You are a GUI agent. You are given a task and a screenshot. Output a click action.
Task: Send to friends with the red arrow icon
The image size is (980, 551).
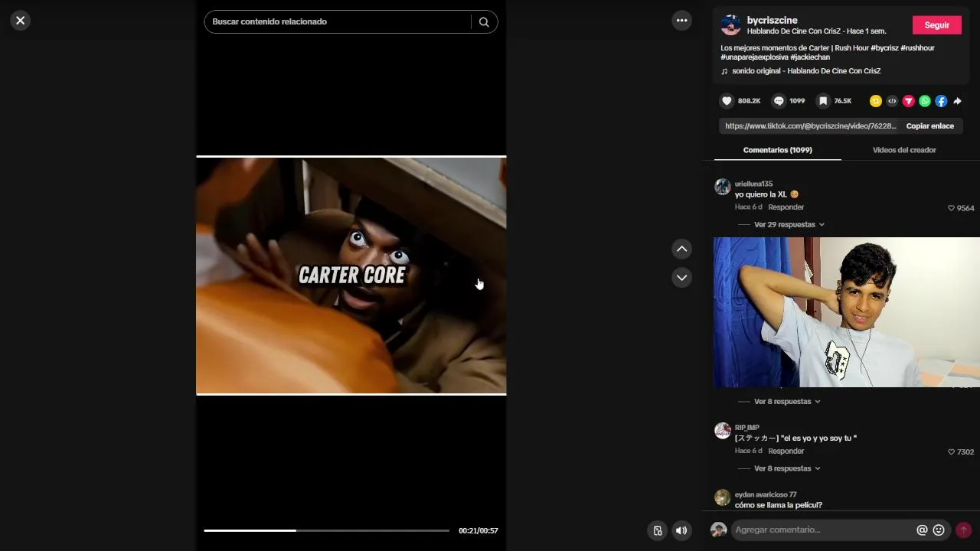point(909,101)
